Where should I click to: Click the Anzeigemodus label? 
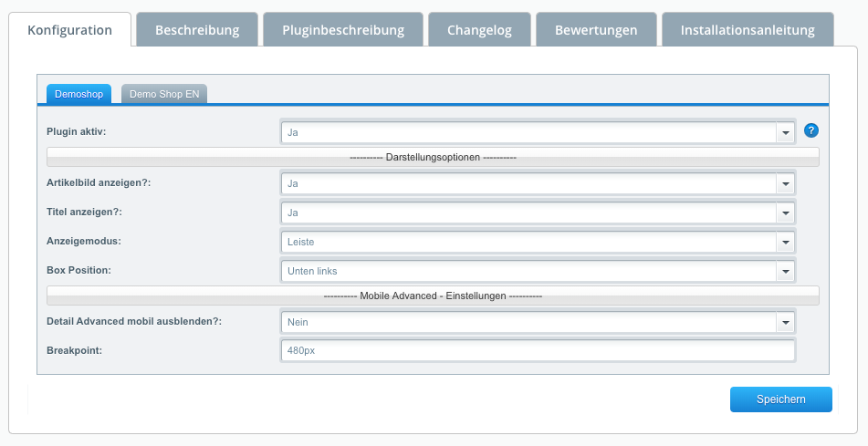[84, 242]
